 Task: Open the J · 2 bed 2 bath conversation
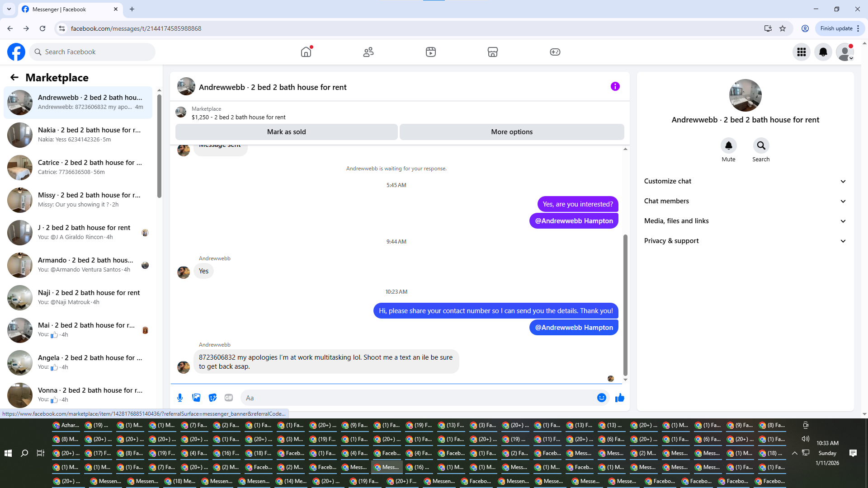click(x=78, y=233)
